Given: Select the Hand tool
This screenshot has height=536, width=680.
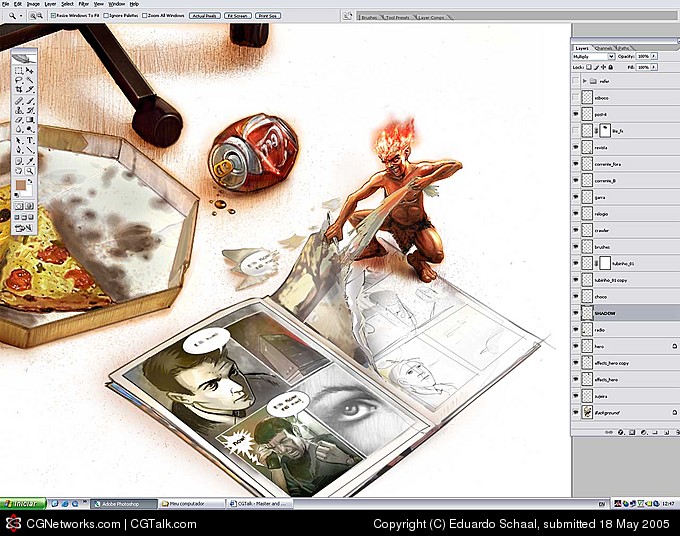Looking at the screenshot, I should pos(19,171).
